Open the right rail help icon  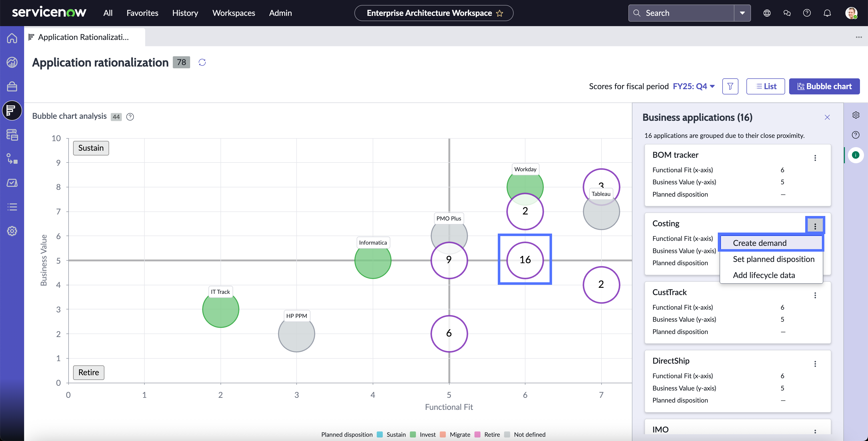(856, 135)
